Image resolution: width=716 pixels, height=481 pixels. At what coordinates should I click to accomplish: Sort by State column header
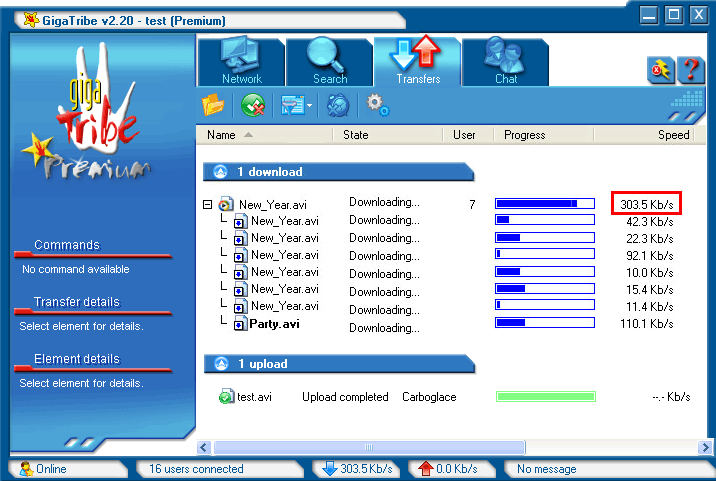click(x=388, y=135)
